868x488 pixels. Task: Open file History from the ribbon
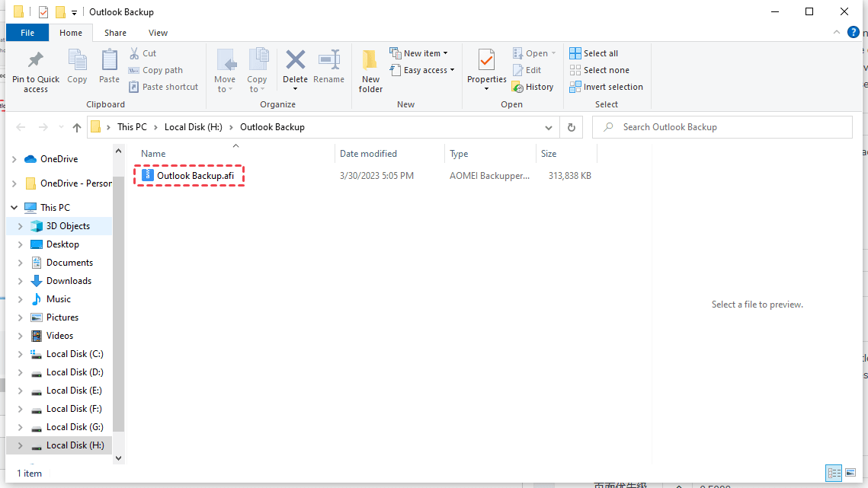tap(533, 87)
